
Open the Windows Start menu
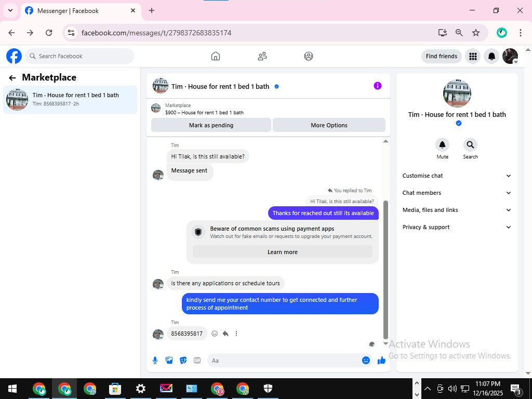tap(12, 389)
